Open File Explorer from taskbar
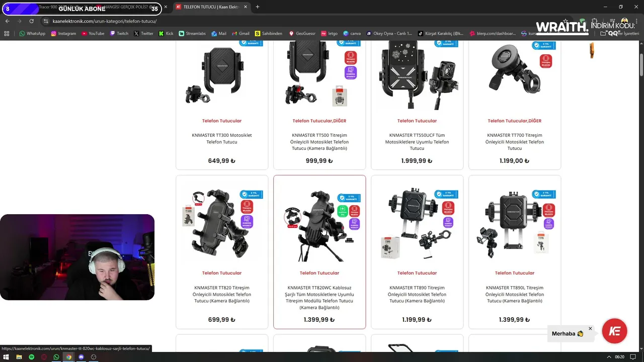644x362 pixels. tap(19, 357)
